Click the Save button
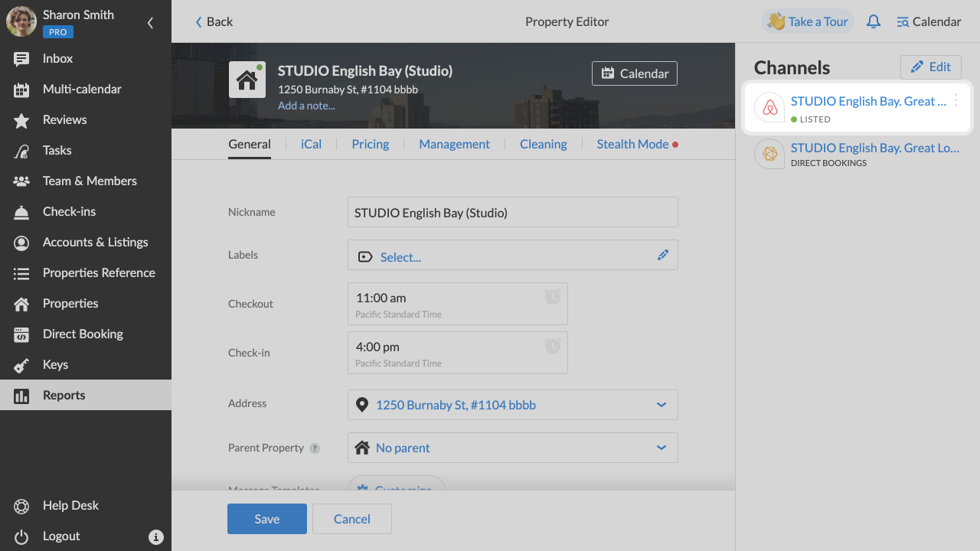Viewport: 980px width, 551px height. (267, 519)
